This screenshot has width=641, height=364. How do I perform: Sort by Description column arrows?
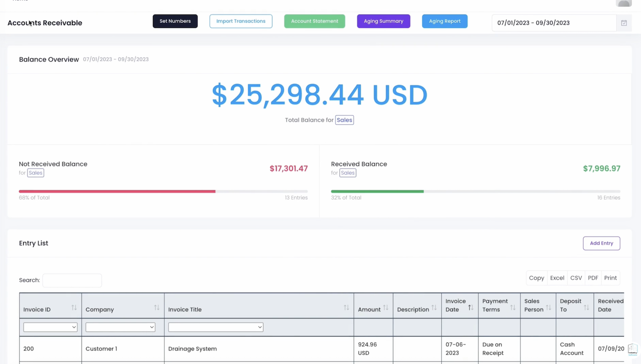coord(434,308)
